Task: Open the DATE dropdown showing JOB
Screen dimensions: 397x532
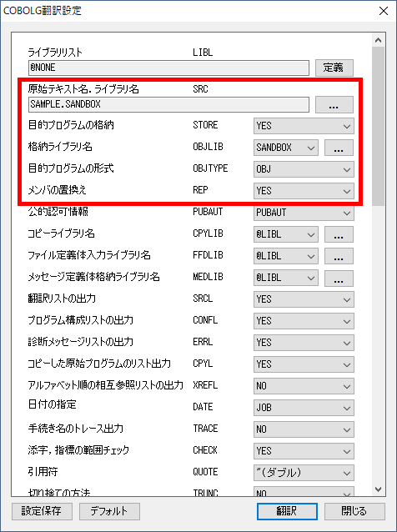Action: pos(304,408)
